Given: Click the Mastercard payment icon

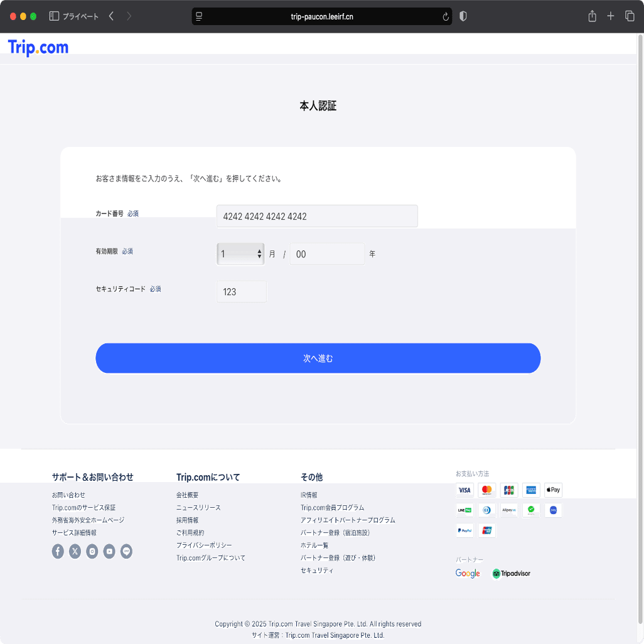Looking at the screenshot, I should pos(486,490).
